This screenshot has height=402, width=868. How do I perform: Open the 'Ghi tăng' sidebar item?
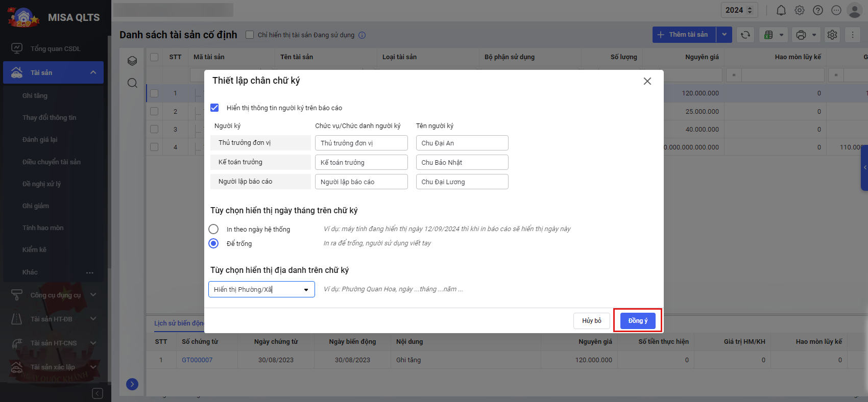[x=35, y=95]
